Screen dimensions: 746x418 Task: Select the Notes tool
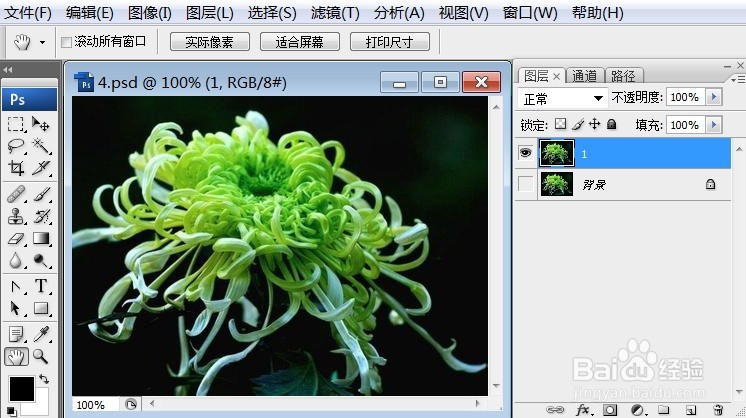pyautogui.click(x=16, y=334)
